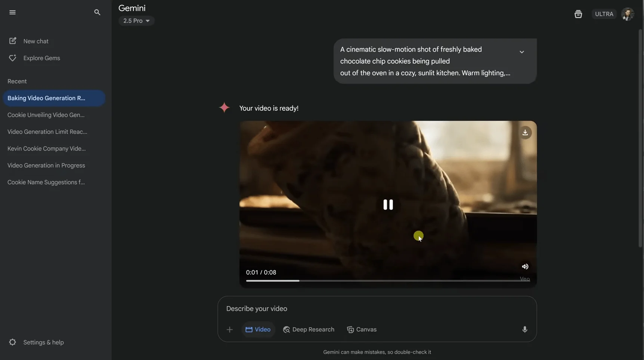Expand the full prompt text chevron

tap(521, 52)
